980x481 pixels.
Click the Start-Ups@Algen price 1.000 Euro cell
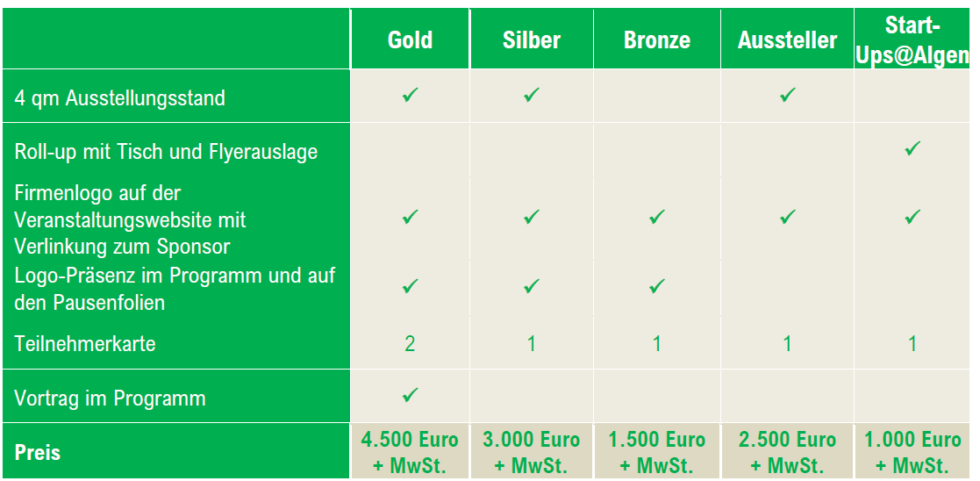[x=913, y=451]
